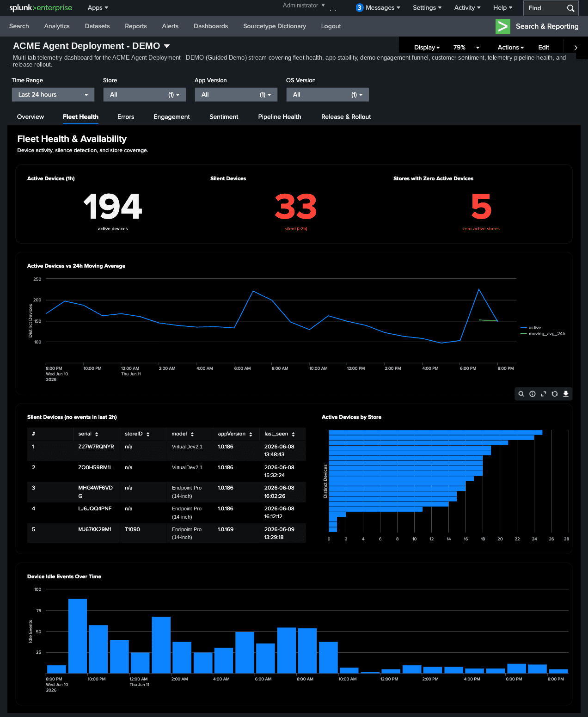Click the 5 zero-active stores value
The width and height of the screenshot is (588, 717).
pyautogui.click(x=481, y=207)
